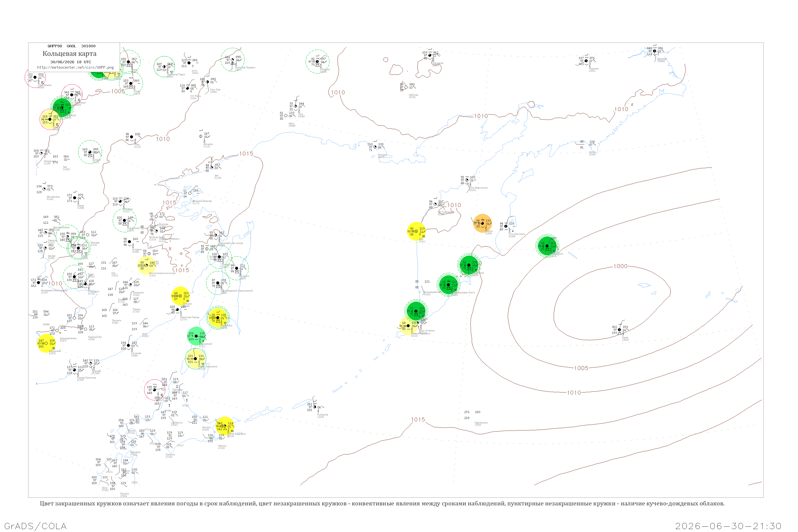
Task: Select the station label "Марково"
Action: (593, 69)
